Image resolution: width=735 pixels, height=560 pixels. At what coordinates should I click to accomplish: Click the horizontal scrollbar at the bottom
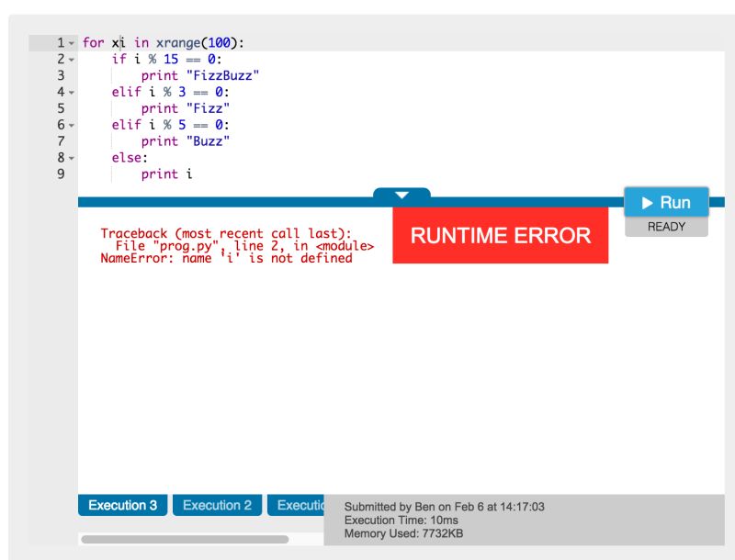(x=184, y=539)
